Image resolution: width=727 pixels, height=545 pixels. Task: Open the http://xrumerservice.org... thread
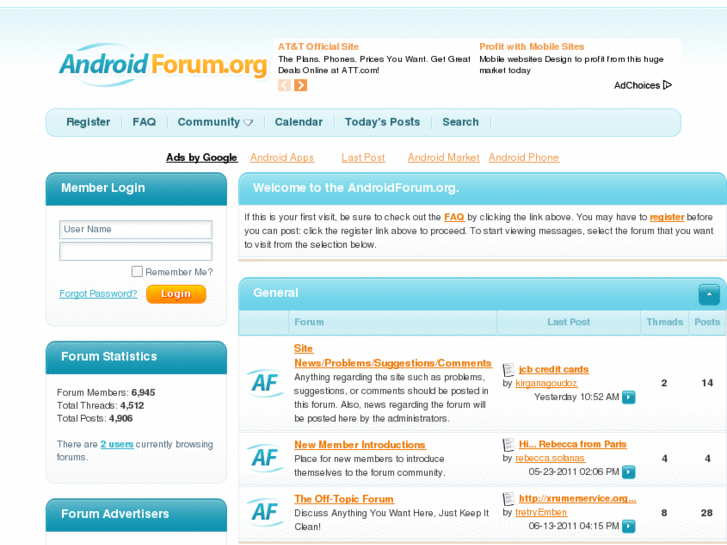578,499
